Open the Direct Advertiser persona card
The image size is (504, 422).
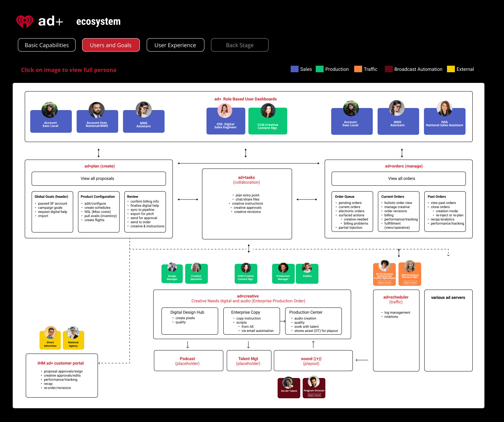[50, 338]
